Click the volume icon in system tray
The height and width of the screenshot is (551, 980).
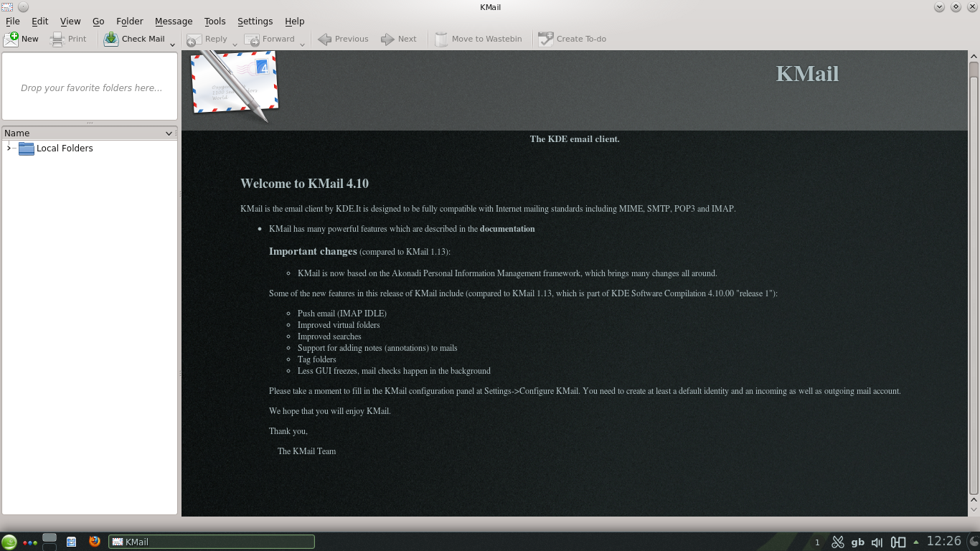click(877, 542)
